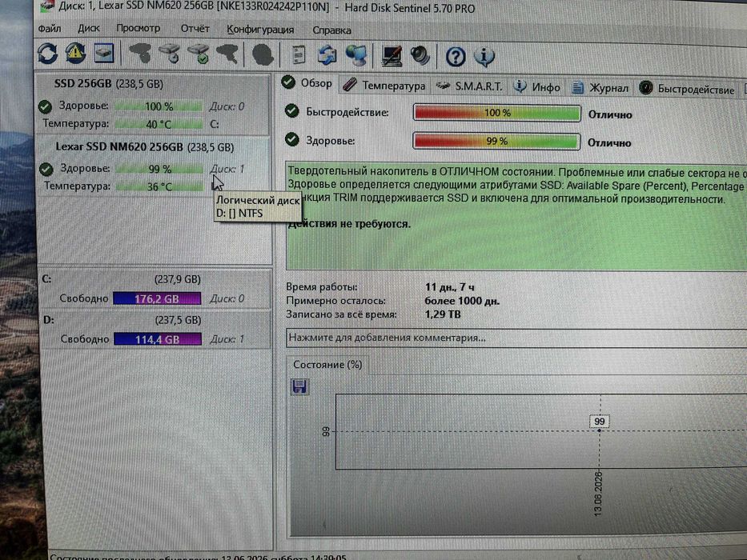Click green check next to Здоровье 99% bar
The height and width of the screenshot is (560, 747).
coord(291,139)
